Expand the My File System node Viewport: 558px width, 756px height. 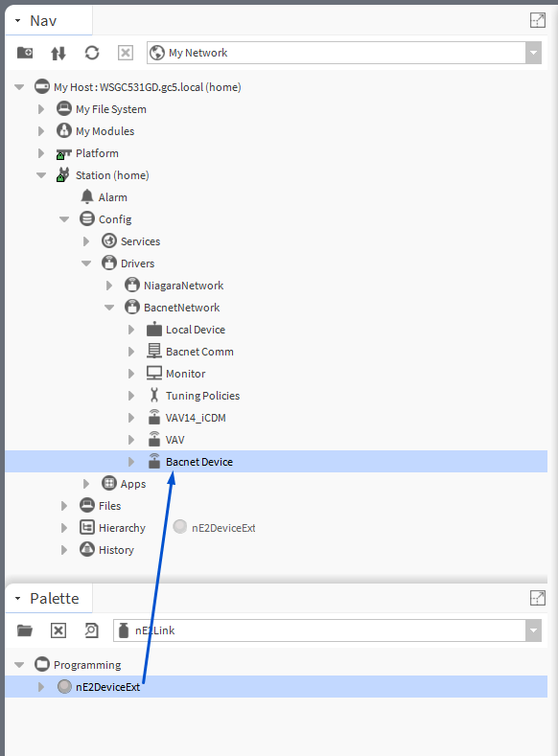pos(41,109)
